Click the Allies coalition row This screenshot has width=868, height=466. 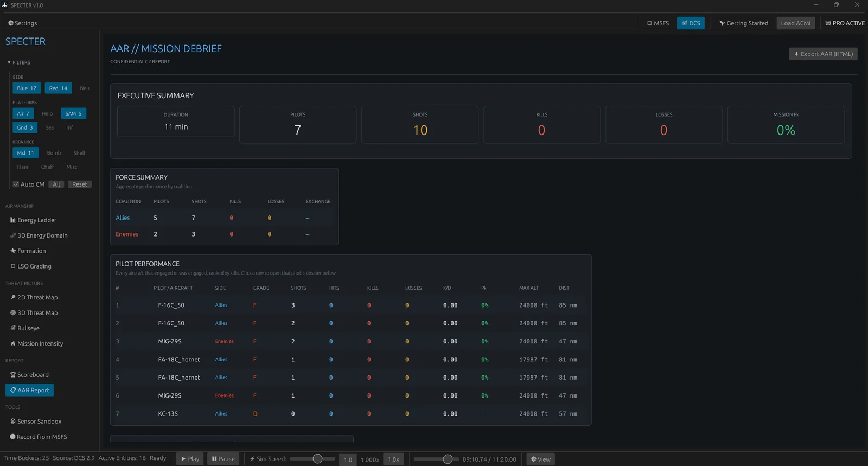pyautogui.click(x=224, y=218)
